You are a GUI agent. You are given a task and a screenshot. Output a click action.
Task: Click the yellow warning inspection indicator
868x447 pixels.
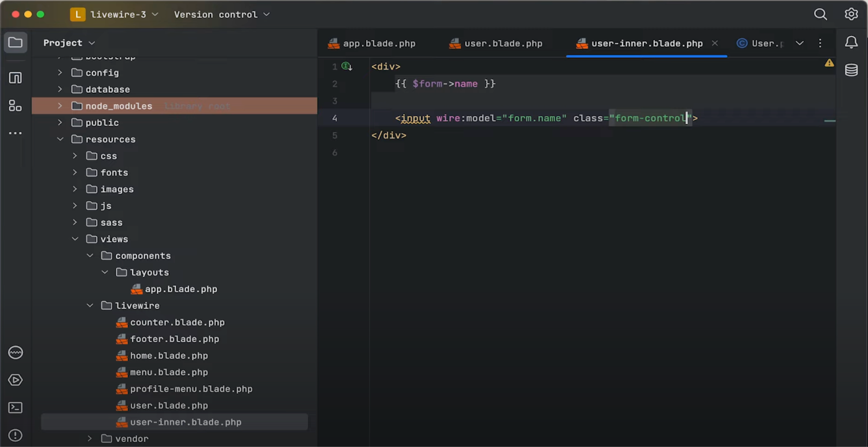829,63
